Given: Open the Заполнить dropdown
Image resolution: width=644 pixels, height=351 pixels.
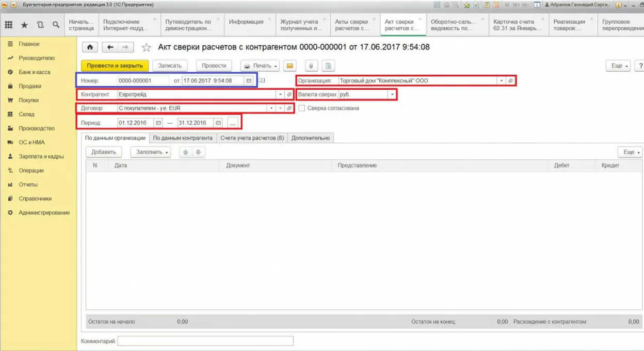Looking at the screenshot, I should [151, 152].
